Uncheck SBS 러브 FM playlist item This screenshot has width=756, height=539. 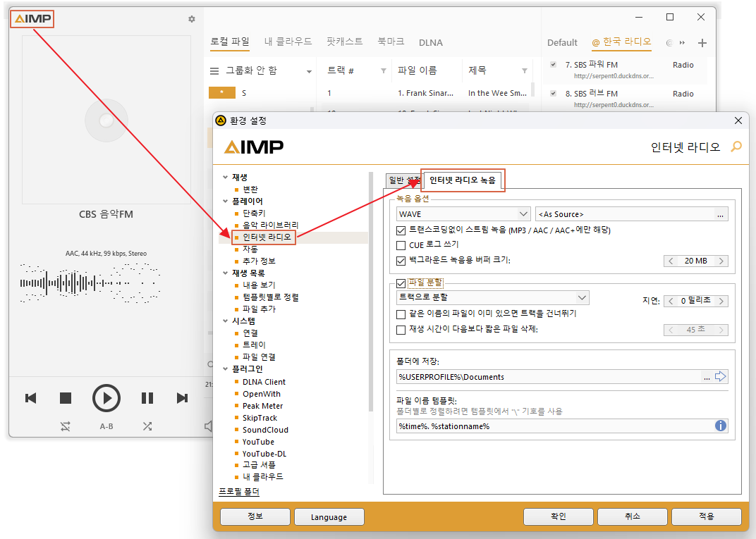[553, 94]
